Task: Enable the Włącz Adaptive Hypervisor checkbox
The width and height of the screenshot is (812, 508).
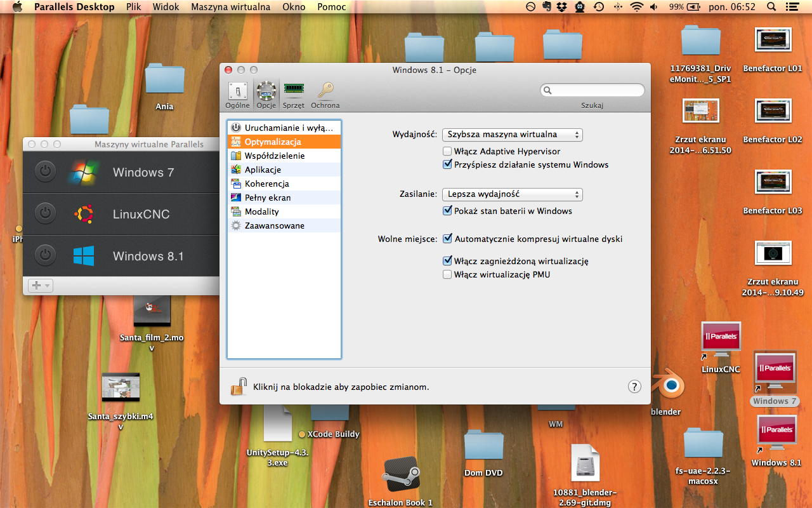Action: (x=447, y=151)
